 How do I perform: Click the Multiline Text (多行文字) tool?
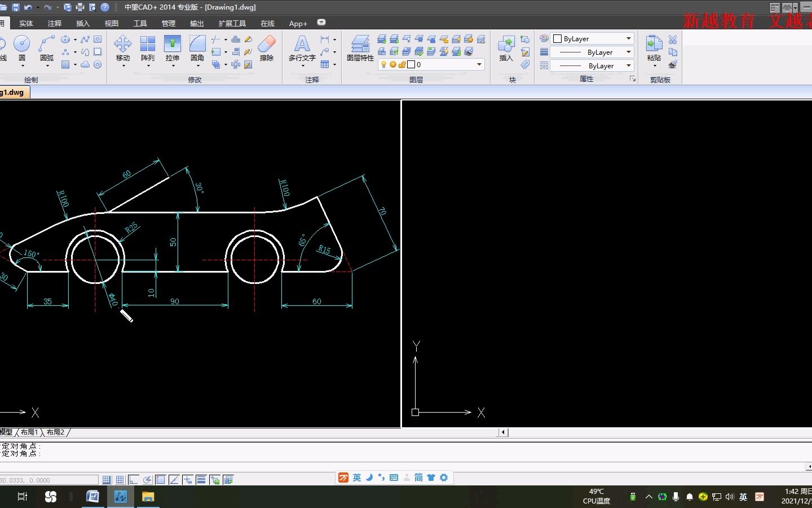302,44
